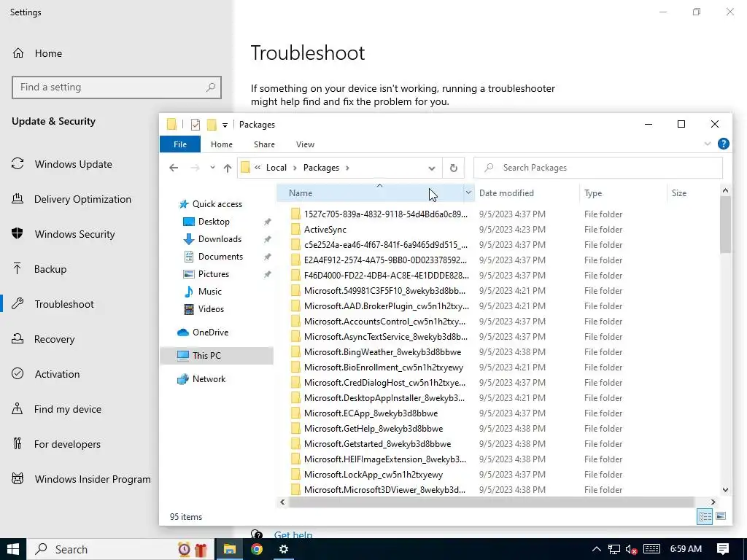747x560 pixels.
Task: Open the notification center icon
Action: [x=723, y=549]
